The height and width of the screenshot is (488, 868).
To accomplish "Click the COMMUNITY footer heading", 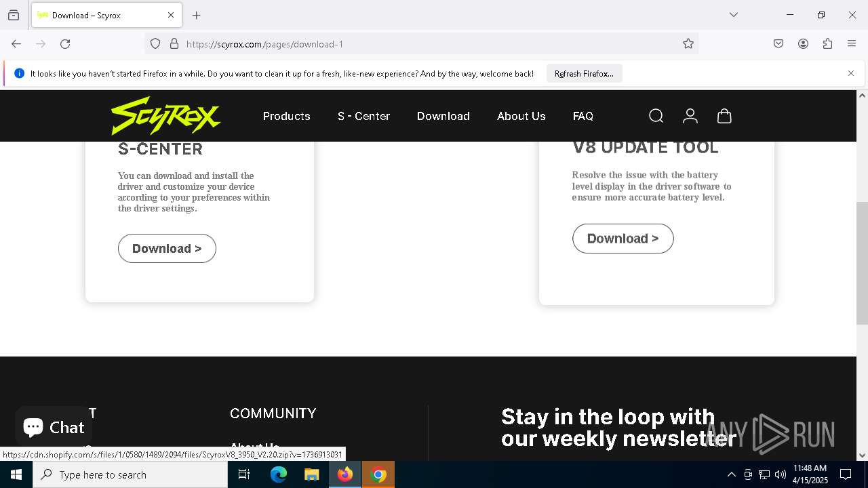I will tap(273, 413).
